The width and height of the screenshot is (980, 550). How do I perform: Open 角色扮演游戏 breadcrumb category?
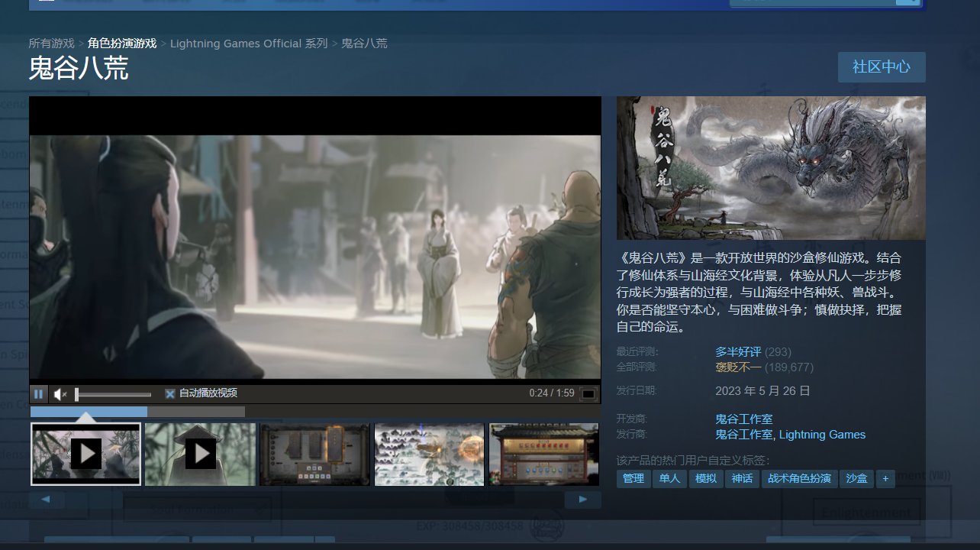click(122, 44)
